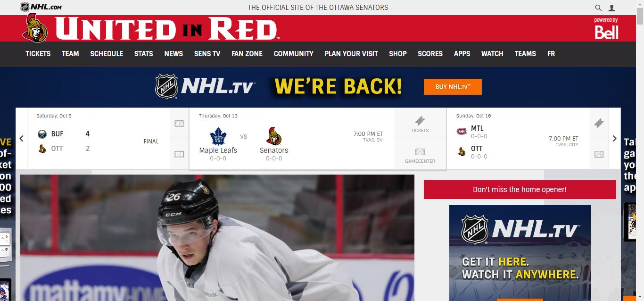This screenshot has height=301, width=644.
Task: Open the search magnifier icon
Action: (598, 8)
